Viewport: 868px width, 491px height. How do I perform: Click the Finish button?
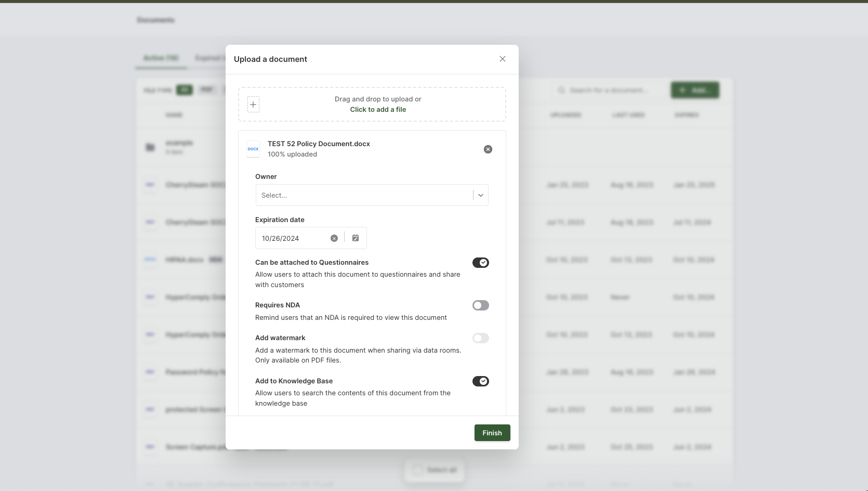coord(492,433)
